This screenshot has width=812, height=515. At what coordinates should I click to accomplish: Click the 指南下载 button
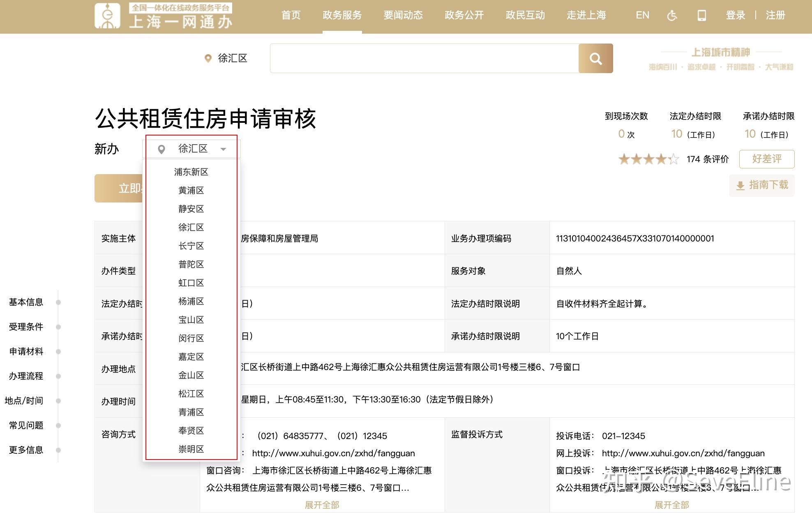(x=762, y=185)
